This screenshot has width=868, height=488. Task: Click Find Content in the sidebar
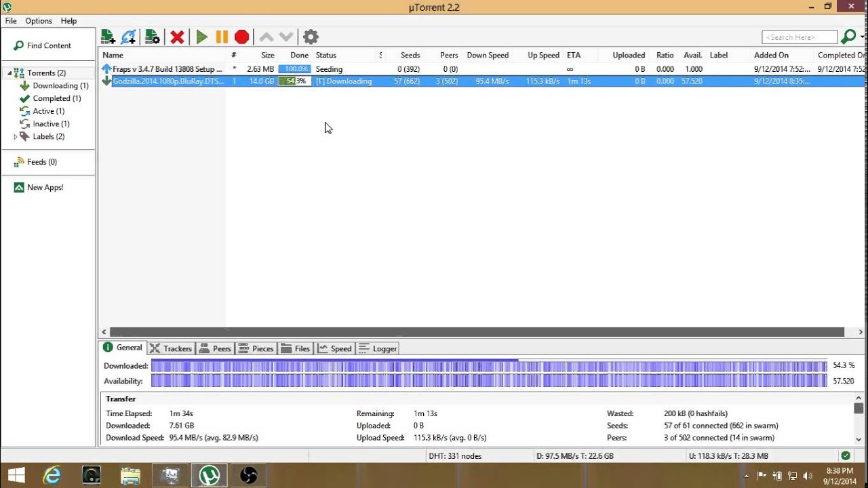pos(42,45)
